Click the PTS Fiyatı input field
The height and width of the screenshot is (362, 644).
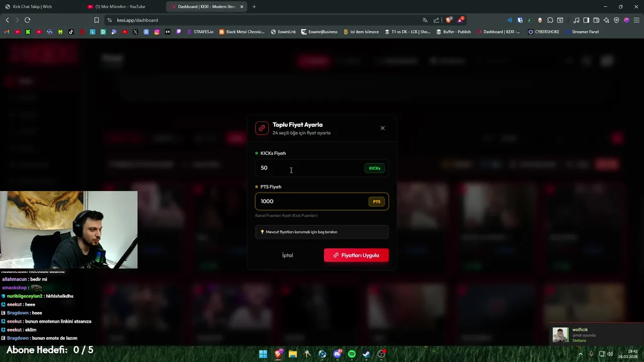click(x=321, y=202)
